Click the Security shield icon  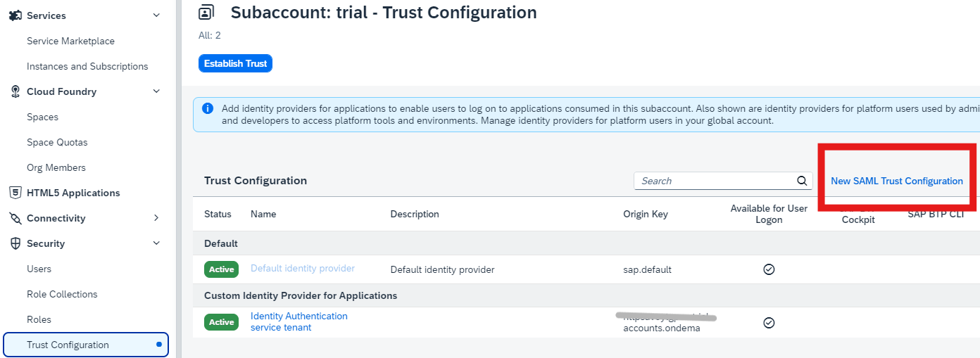tap(15, 243)
